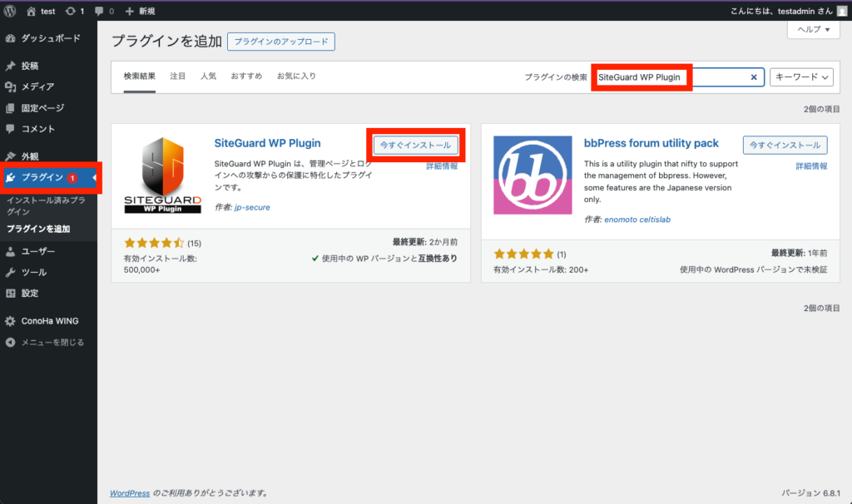Viewport: 852px width, 504px height.
Task: Clear the plugin search field
Action: 754,77
